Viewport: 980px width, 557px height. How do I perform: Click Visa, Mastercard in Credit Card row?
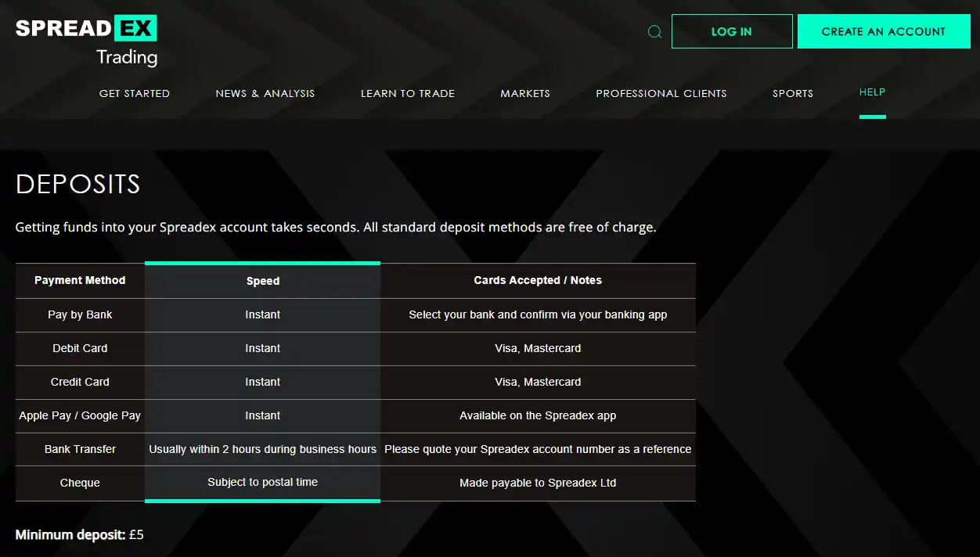point(538,382)
